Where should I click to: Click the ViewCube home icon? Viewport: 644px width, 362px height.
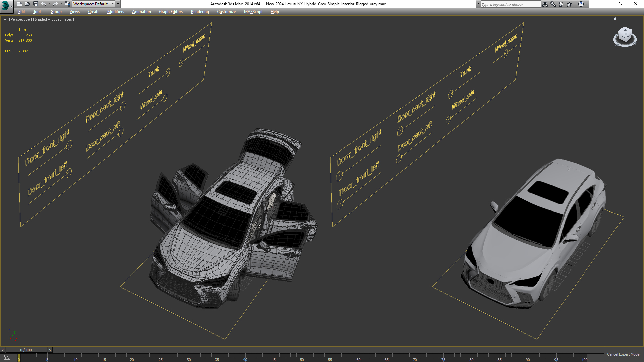click(615, 19)
